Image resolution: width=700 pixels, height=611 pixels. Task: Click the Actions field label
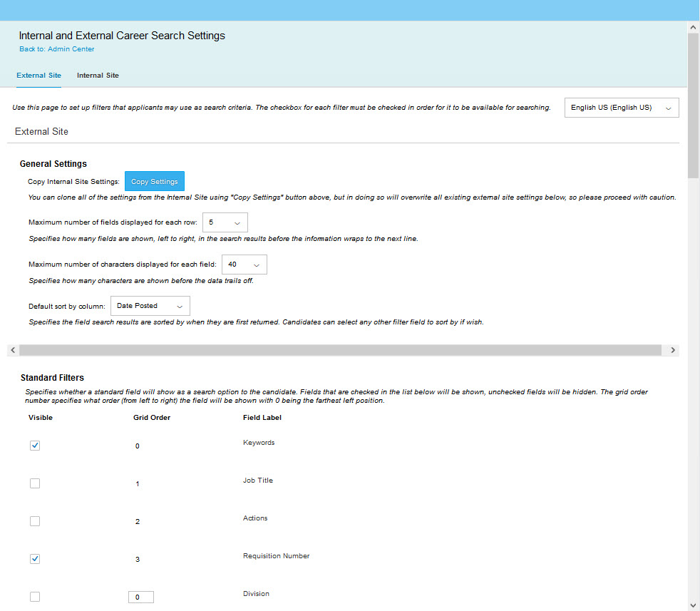[x=255, y=518]
